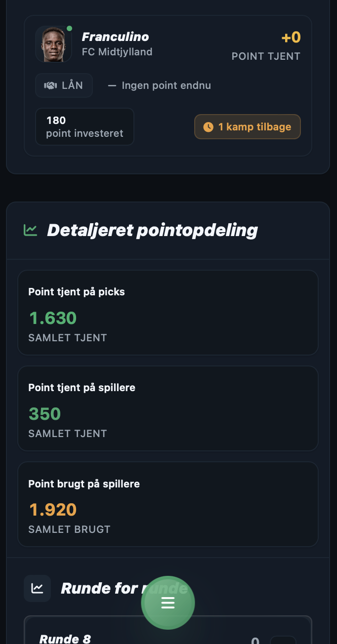Image resolution: width=337 pixels, height=644 pixels.
Task: Click the +0 point tjent value
Action: coord(291,37)
